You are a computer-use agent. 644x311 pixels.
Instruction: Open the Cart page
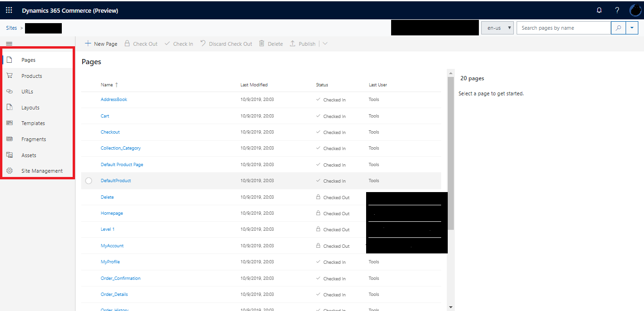pyautogui.click(x=105, y=116)
